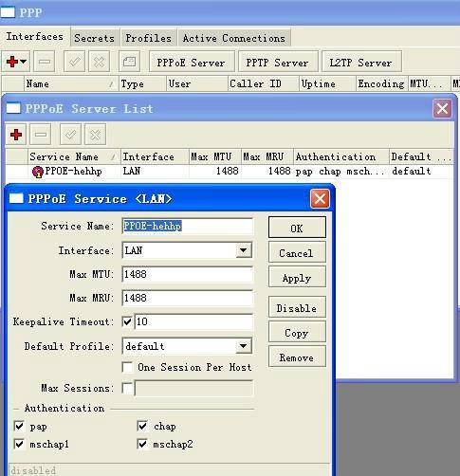Add new entry with PPPoE Server List plus icon
The height and width of the screenshot is (476, 460).
[x=16, y=135]
